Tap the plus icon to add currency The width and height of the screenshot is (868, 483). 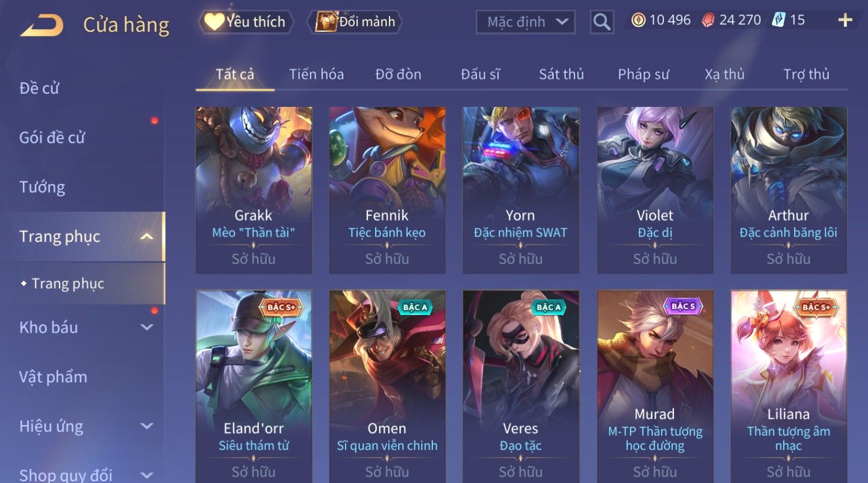pos(845,20)
